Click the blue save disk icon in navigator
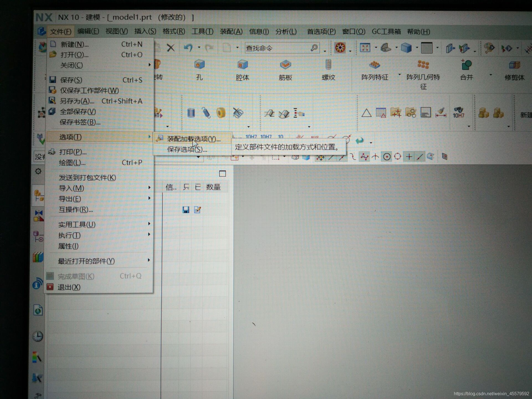This screenshot has height=399, width=532. (186, 210)
